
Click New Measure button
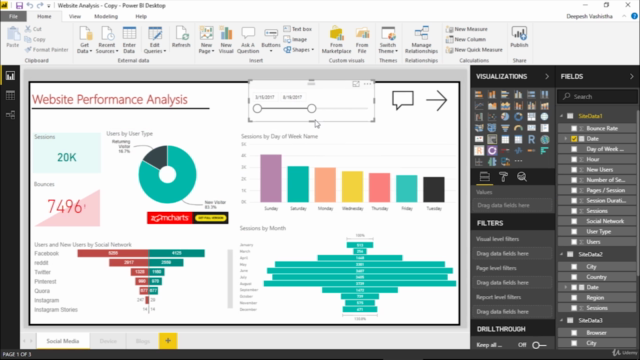(x=466, y=29)
